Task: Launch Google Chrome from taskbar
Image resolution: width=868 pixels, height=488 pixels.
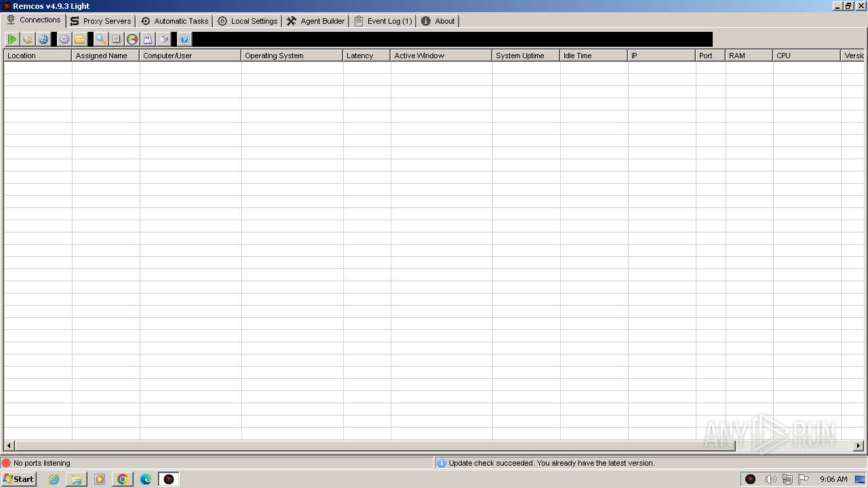Action: pos(123,479)
